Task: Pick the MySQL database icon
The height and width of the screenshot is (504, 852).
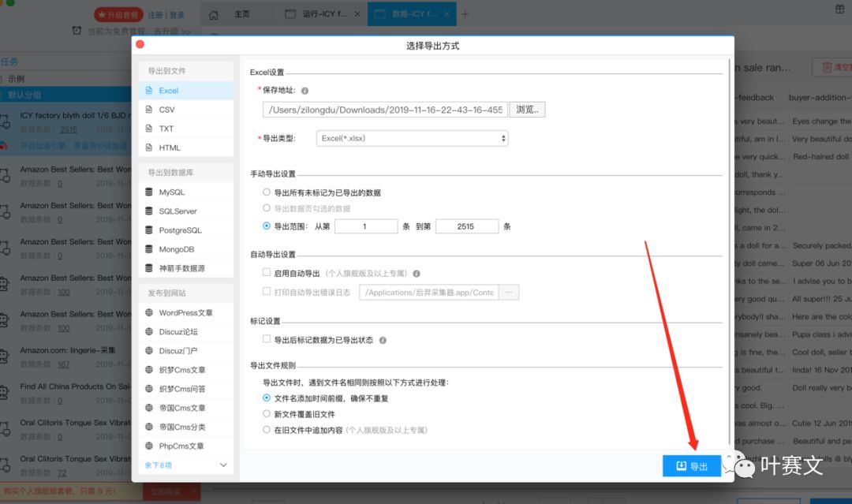Action: pyautogui.click(x=149, y=192)
